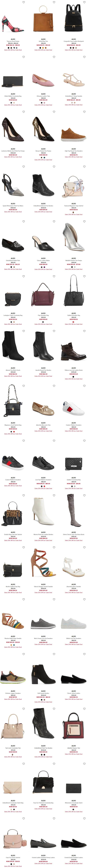87x868 pixels.
Task: Favorite the Embellished T-Strap Sandals heart
Action: (x=84, y=57)
